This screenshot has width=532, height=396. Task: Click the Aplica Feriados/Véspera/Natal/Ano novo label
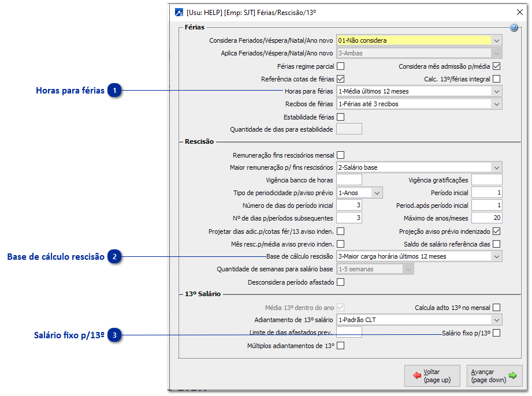click(277, 53)
